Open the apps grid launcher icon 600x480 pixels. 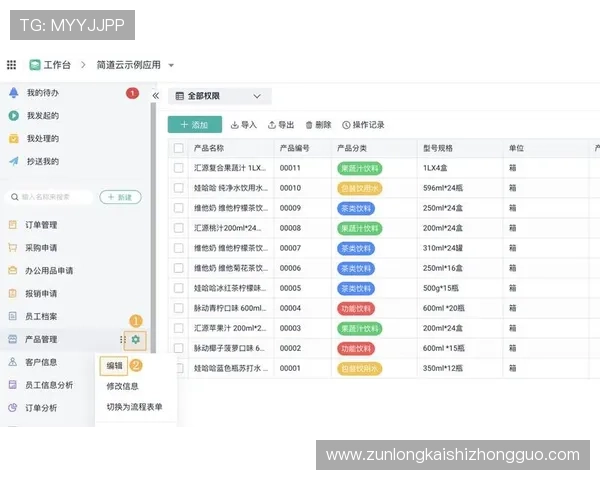click(x=11, y=65)
